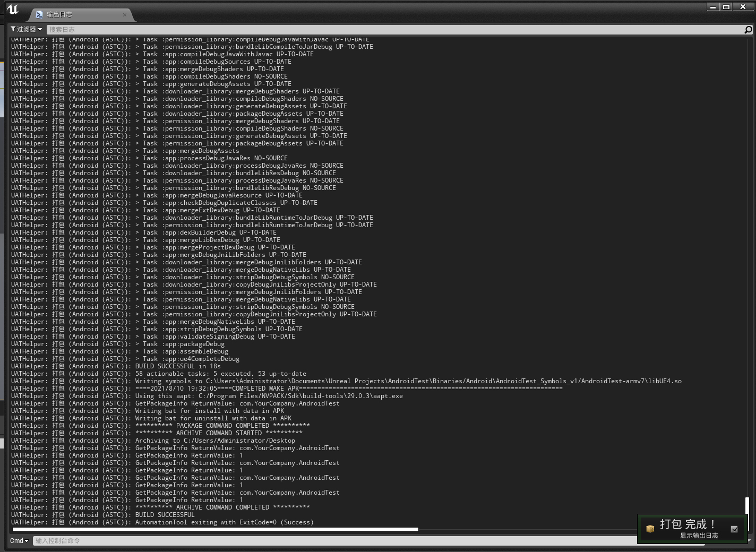Select the ':app:stripDebugDebugSymbols' task line

(x=157, y=329)
